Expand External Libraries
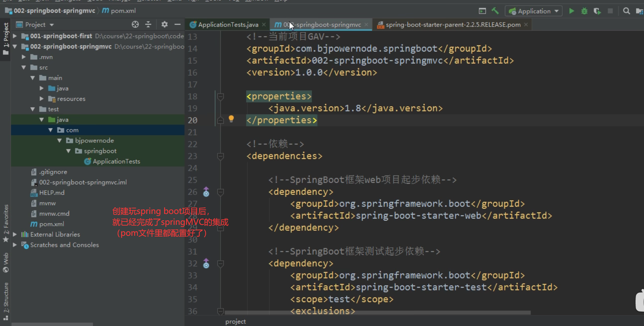 (15, 234)
